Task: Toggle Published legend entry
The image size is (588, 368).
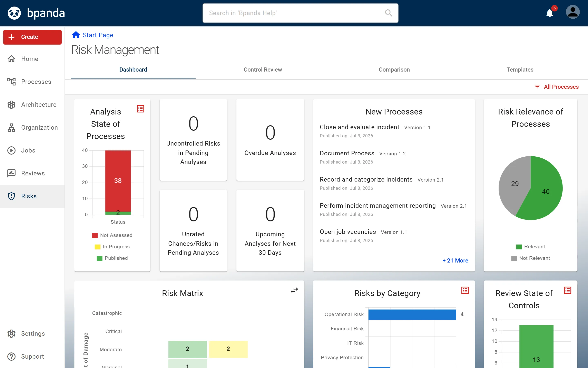Action: (x=112, y=258)
